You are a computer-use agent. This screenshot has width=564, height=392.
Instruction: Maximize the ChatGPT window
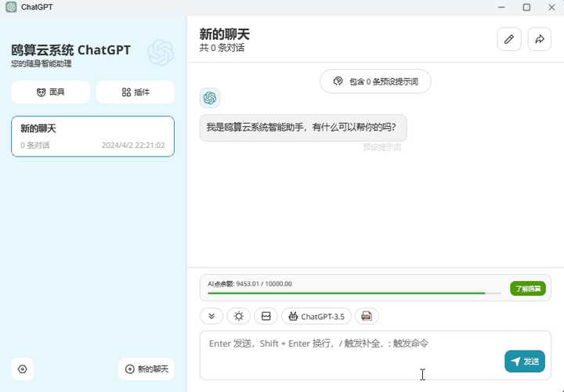click(x=526, y=7)
